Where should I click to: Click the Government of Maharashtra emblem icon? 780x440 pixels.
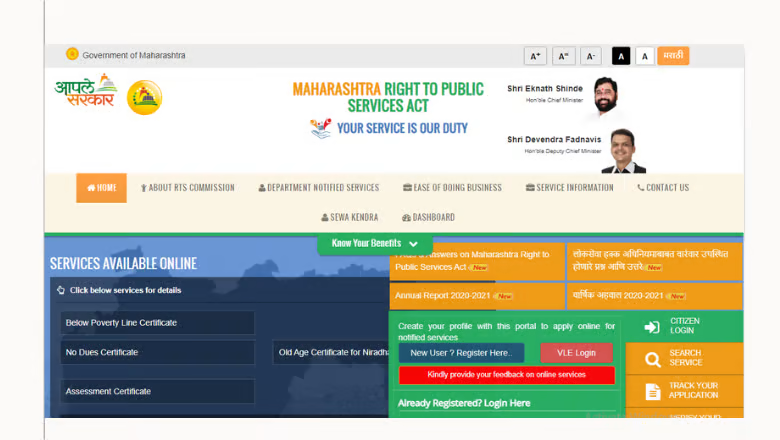pos(72,54)
